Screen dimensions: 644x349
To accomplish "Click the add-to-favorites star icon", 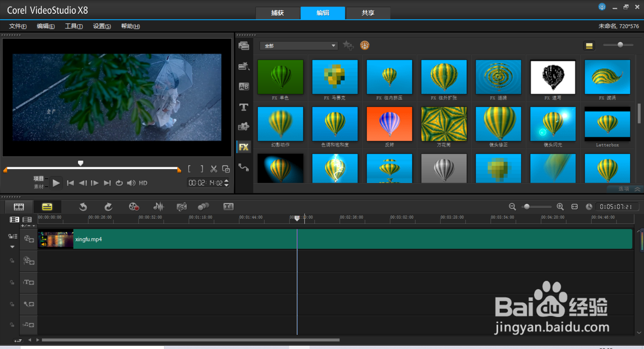I will (x=348, y=45).
